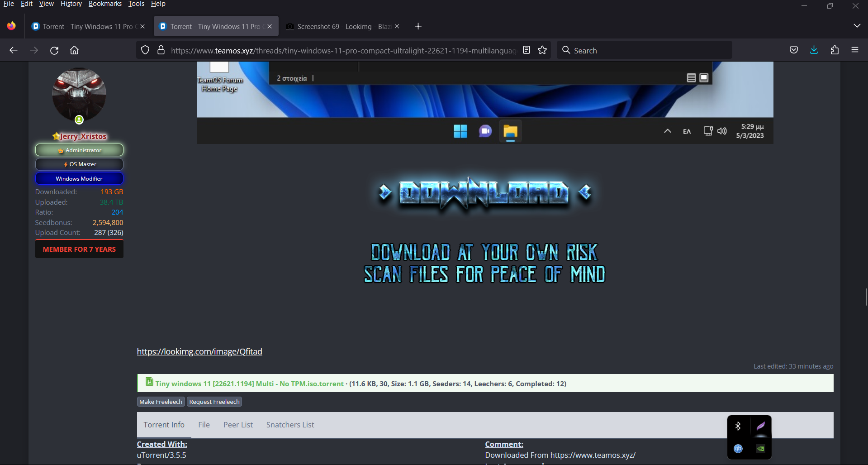Click the Bluetooth tray icon
The width and height of the screenshot is (868, 465).
[x=738, y=426]
